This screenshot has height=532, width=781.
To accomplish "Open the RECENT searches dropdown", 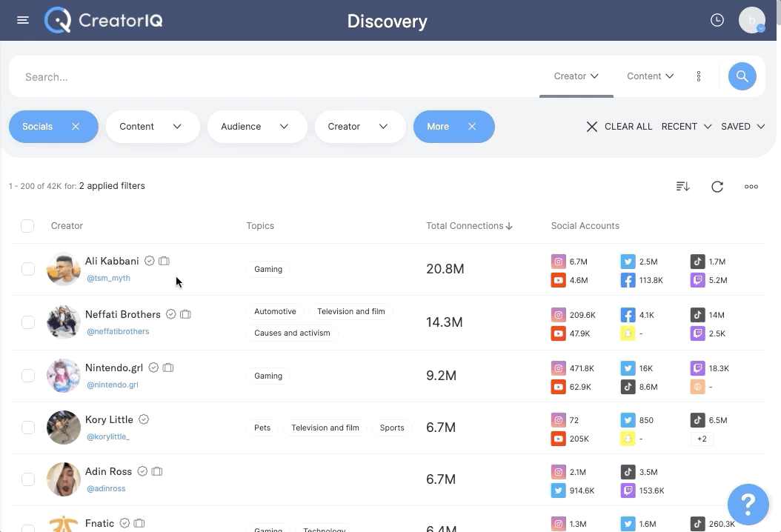I will (x=686, y=127).
